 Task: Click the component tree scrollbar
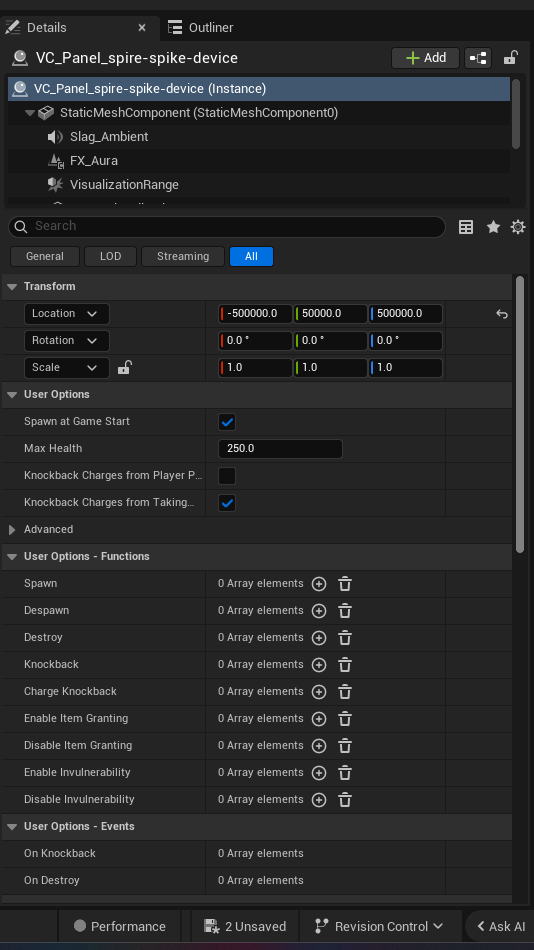[x=516, y=114]
